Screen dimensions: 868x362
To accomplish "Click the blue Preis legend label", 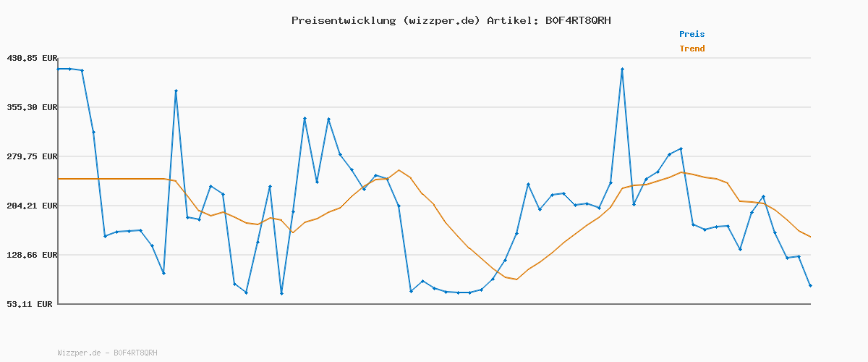I will [x=692, y=34].
